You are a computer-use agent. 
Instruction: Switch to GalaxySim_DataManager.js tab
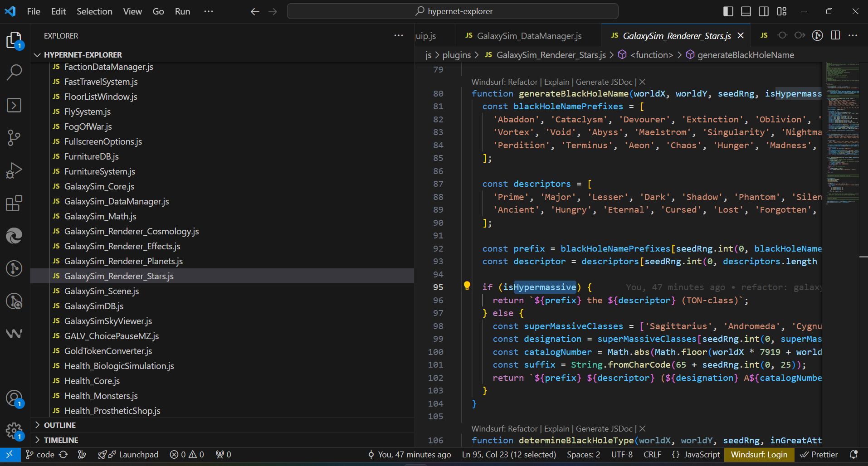point(528,36)
